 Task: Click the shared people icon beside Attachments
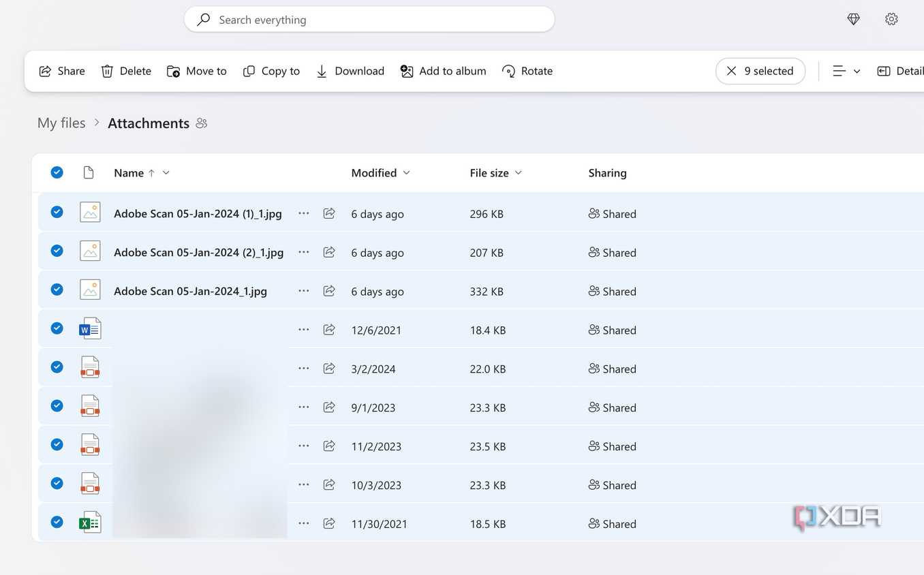201,123
